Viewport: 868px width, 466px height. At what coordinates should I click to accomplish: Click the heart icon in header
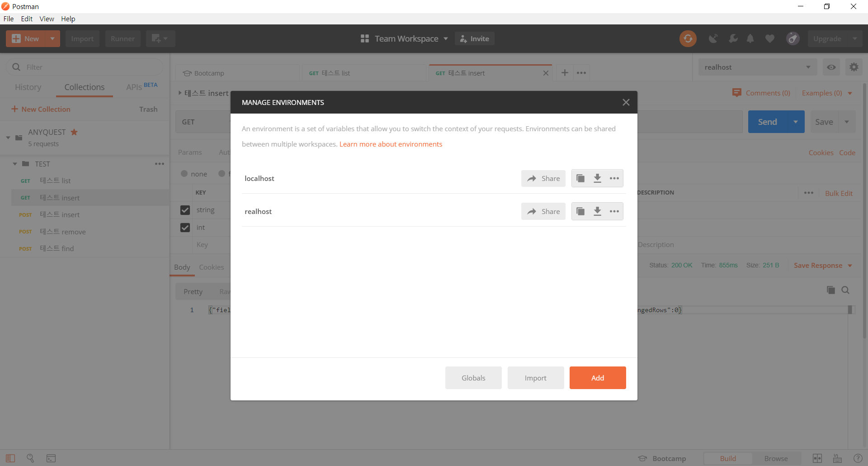769,38
